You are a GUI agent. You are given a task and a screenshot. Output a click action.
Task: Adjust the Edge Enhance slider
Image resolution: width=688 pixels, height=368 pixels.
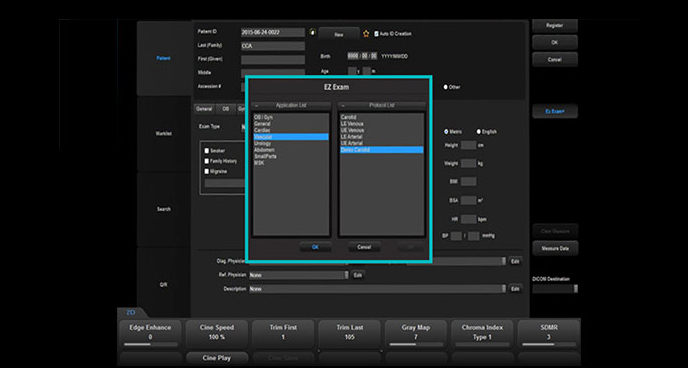tap(150, 344)
